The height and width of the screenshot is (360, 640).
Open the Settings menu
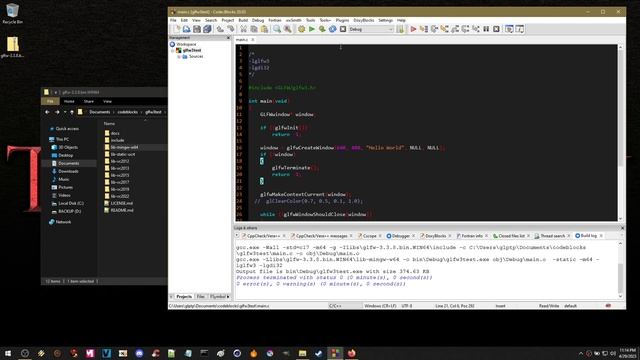tap(385, 20)
